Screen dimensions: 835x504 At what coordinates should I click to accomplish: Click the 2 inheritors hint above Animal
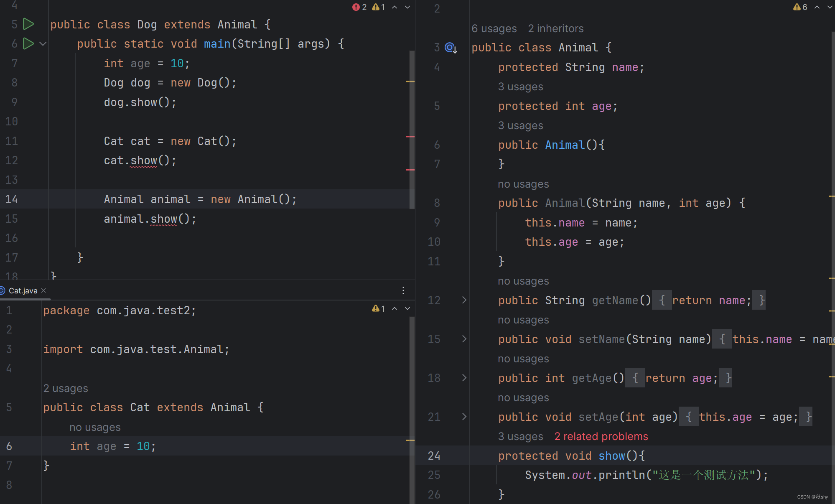555,28
